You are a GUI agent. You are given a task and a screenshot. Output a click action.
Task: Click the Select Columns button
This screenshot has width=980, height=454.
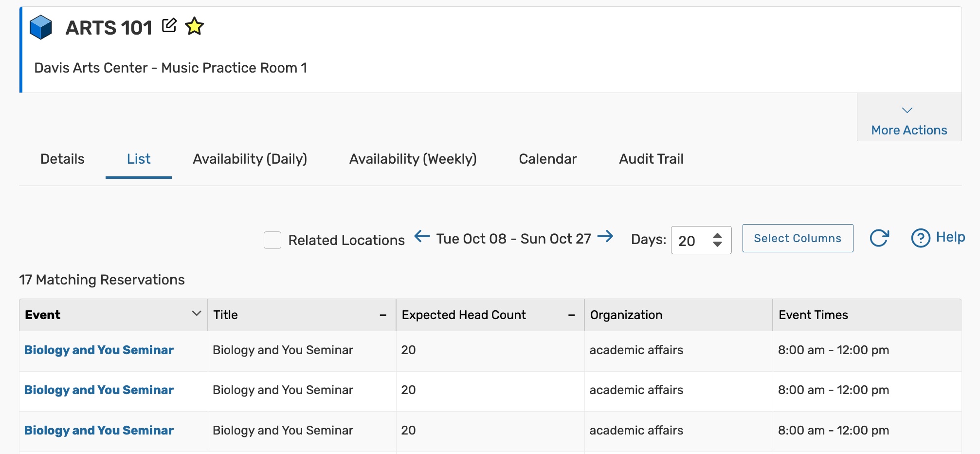[798, 238]
